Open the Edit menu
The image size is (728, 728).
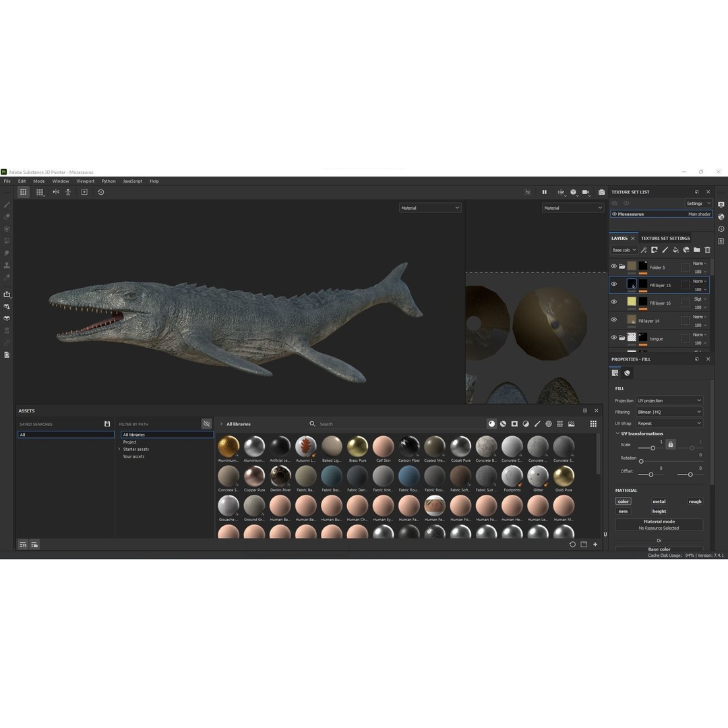(22, 181)
